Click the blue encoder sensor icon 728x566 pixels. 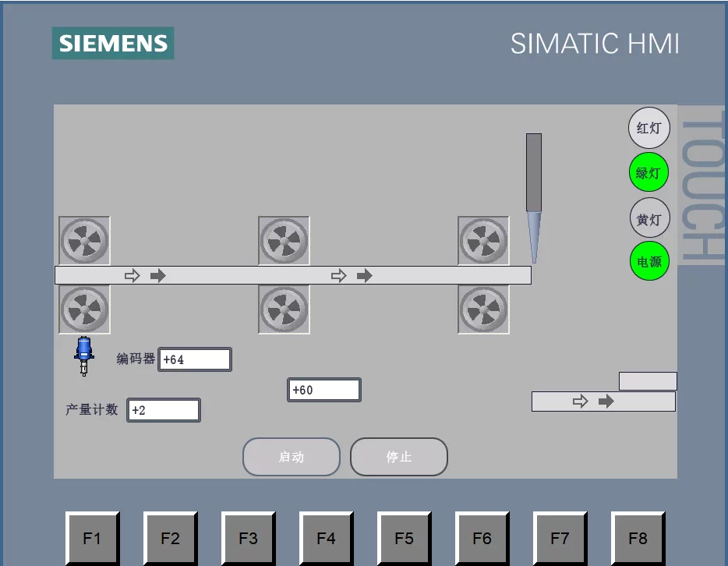[84, 356]
